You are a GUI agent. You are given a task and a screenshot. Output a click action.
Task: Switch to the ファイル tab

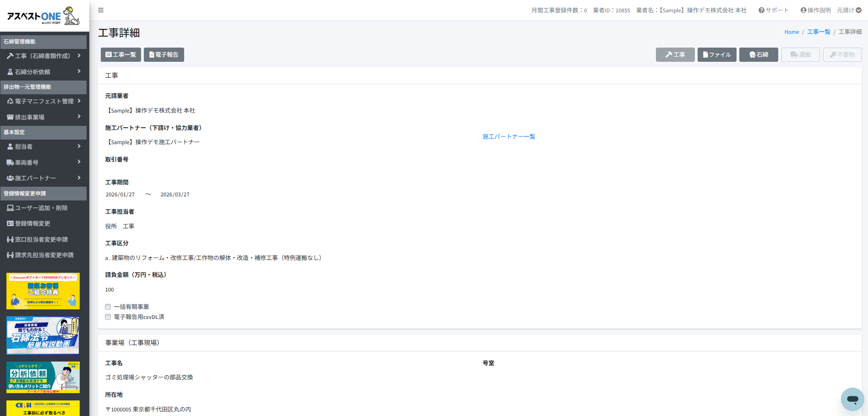point(717,54)
